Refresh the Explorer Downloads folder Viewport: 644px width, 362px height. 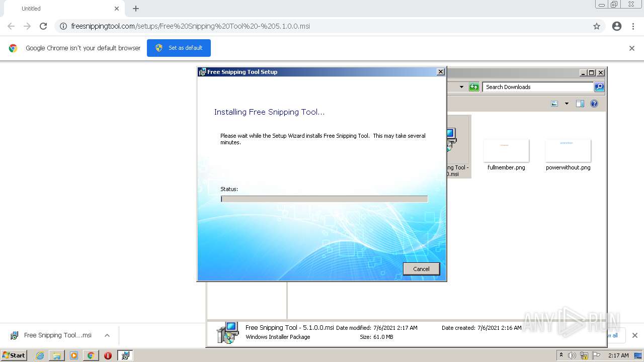pos(474,87)
